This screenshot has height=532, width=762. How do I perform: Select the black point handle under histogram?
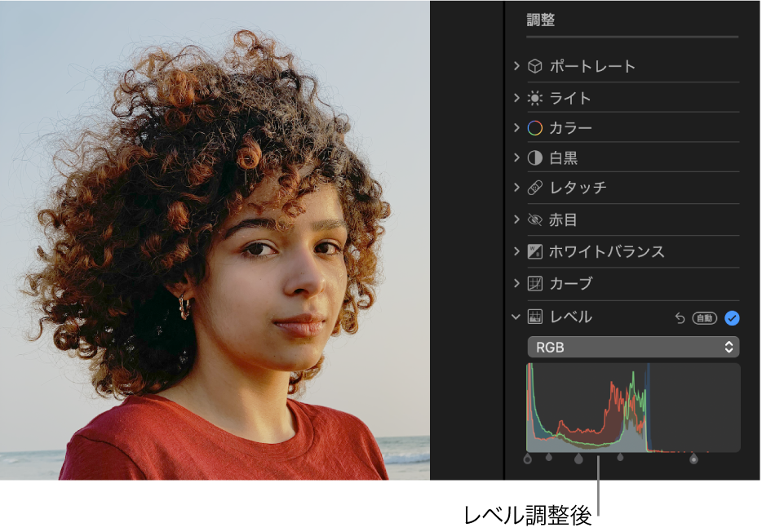pos(528,458)
